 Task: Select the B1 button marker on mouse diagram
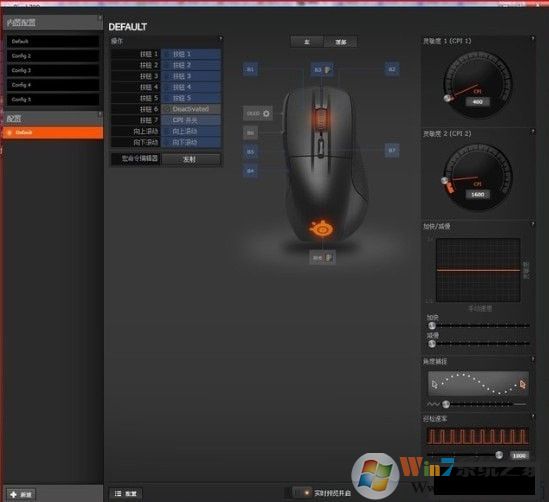click(250, 69)
